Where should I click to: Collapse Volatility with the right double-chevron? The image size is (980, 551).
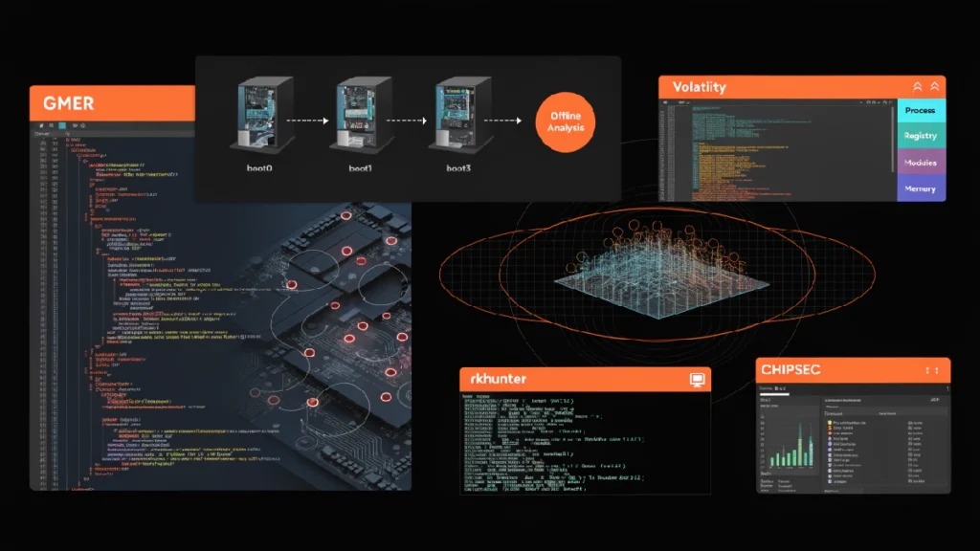[x=935, y=87]
